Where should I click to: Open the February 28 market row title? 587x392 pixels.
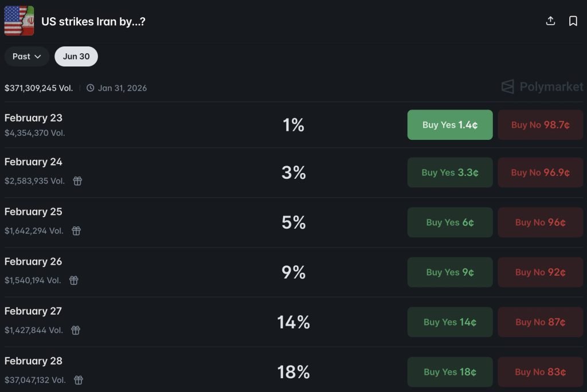point(33,361)
